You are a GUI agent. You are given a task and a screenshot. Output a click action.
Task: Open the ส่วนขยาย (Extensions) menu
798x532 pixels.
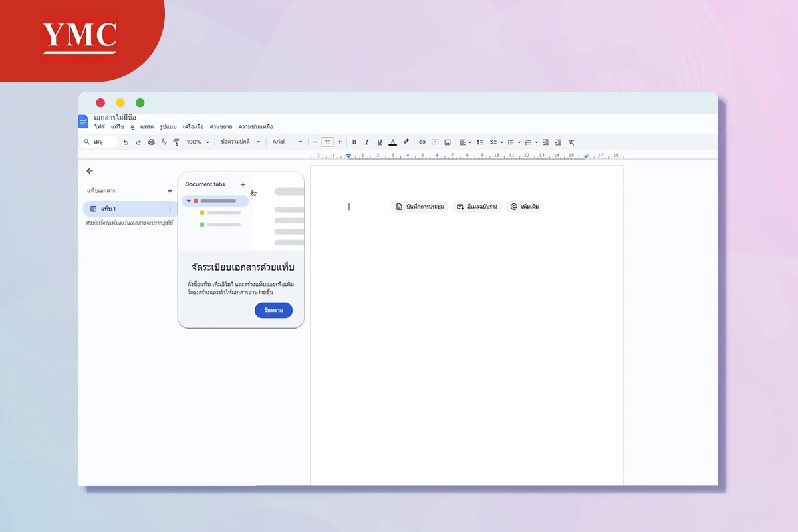click(x=221, y=126)
